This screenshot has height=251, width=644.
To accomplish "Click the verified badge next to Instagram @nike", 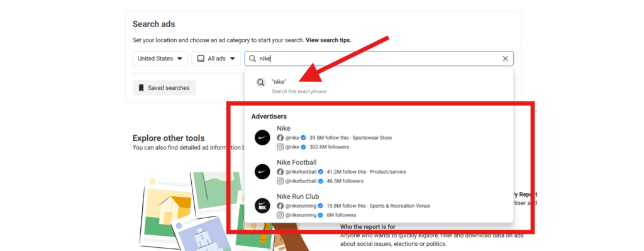I will (x=303, y=147).
